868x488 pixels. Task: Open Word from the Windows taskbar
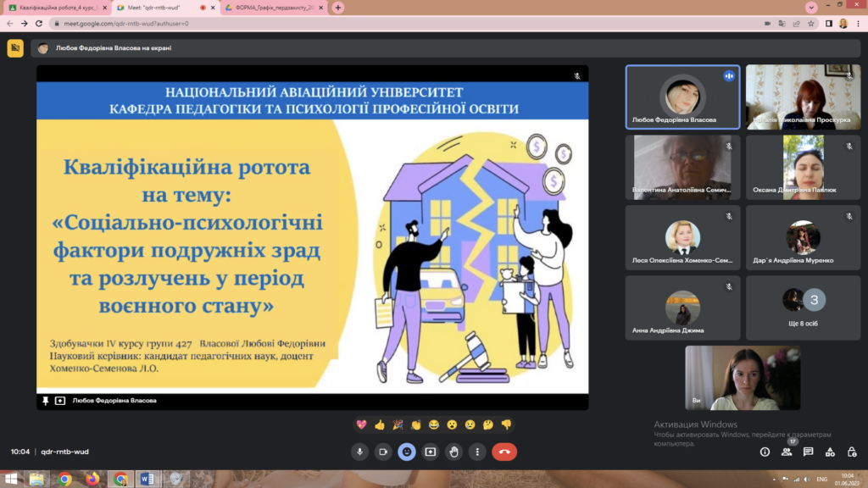point(144,479)
